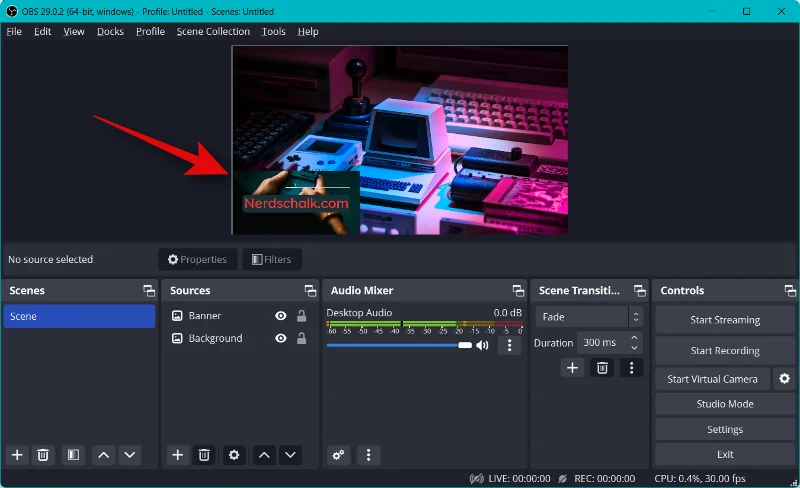Mute Desktop Audio speaker icon
Screen dimensions: 800x488
pyautogui.click(x=482, y=346)
